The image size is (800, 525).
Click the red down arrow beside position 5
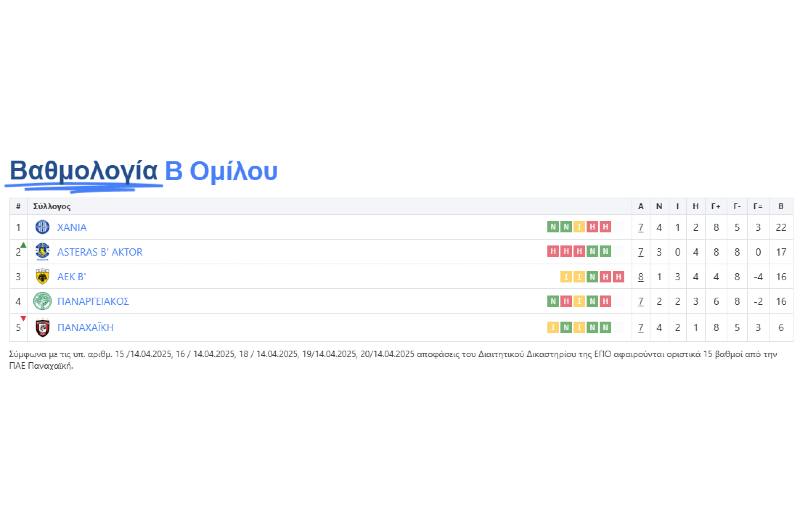point(23,319)
